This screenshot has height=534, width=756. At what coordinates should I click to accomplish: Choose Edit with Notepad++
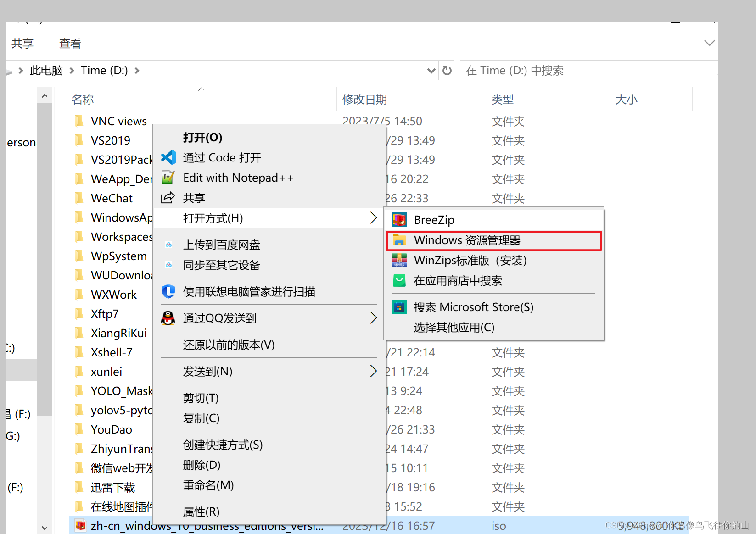pyautogui.click(x=269, y=178)
